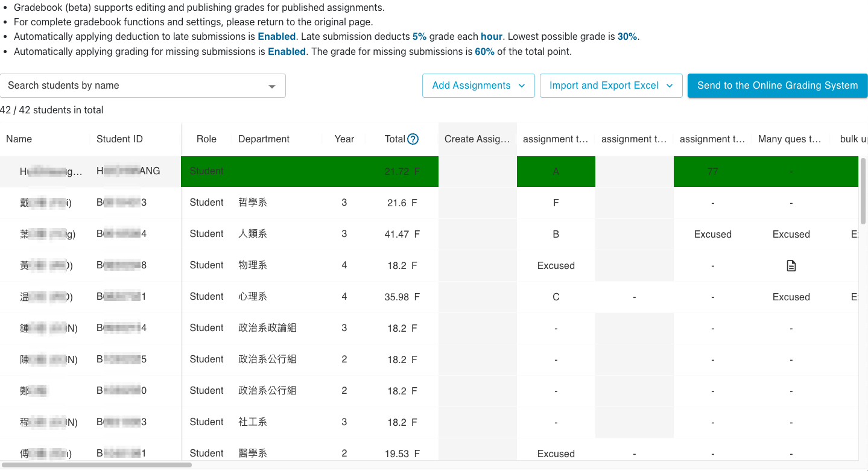The image size is (868, 471).
Task: Select the 41.47 F total cell
Action: [401, 234]
